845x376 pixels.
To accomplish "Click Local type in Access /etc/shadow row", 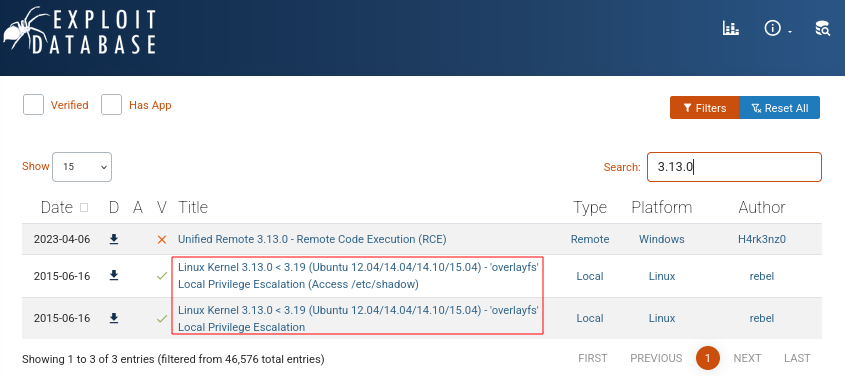I will 590,276.
